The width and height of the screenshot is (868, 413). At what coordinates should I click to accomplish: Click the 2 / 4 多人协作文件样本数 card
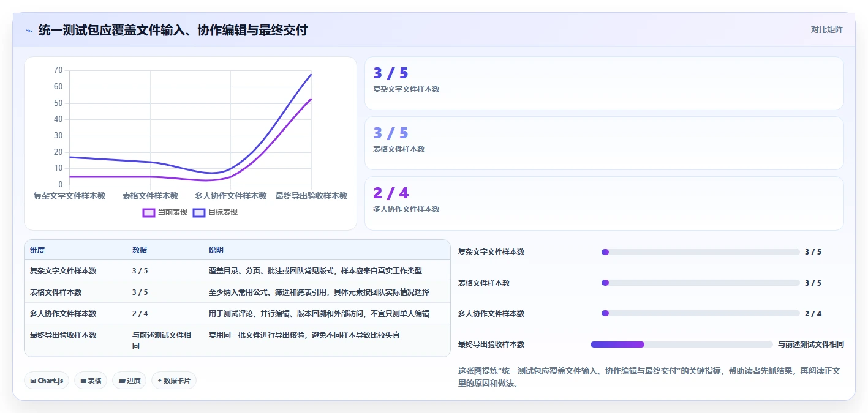pos(604,203)
